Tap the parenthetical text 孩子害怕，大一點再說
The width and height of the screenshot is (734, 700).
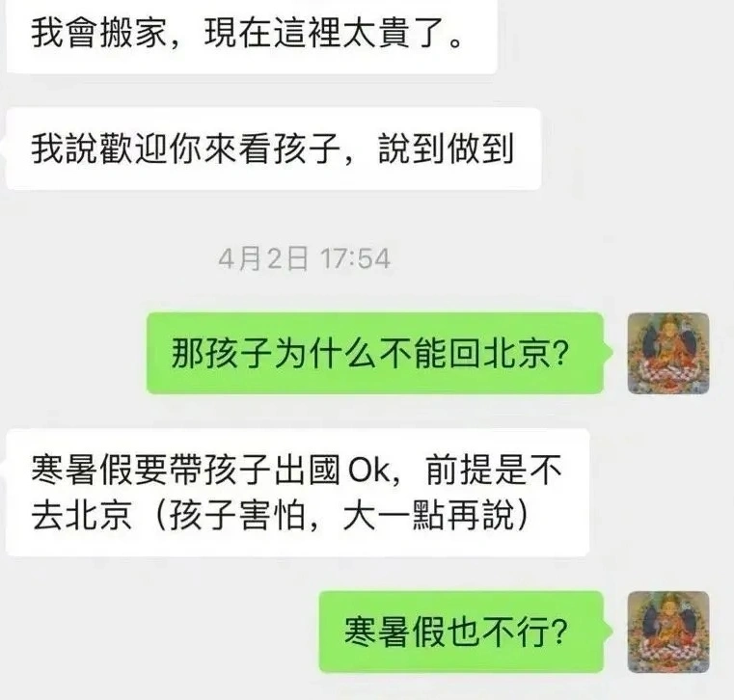341,516
